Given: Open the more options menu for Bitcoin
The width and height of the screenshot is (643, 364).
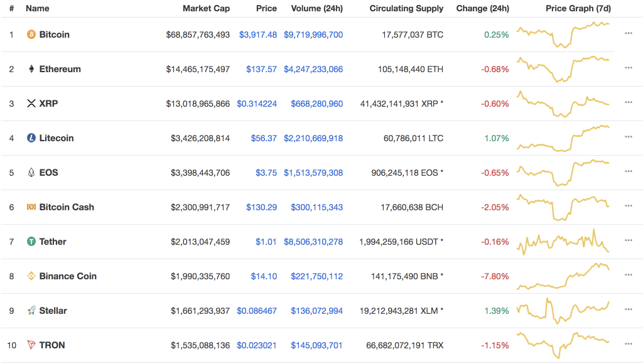Looking at the screenshot, I should pos(628,33).
